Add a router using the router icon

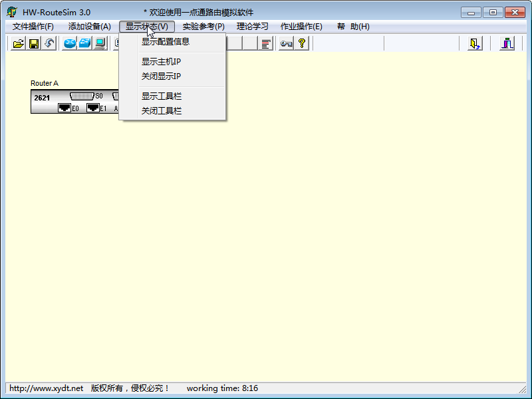[x=70, y=43]
